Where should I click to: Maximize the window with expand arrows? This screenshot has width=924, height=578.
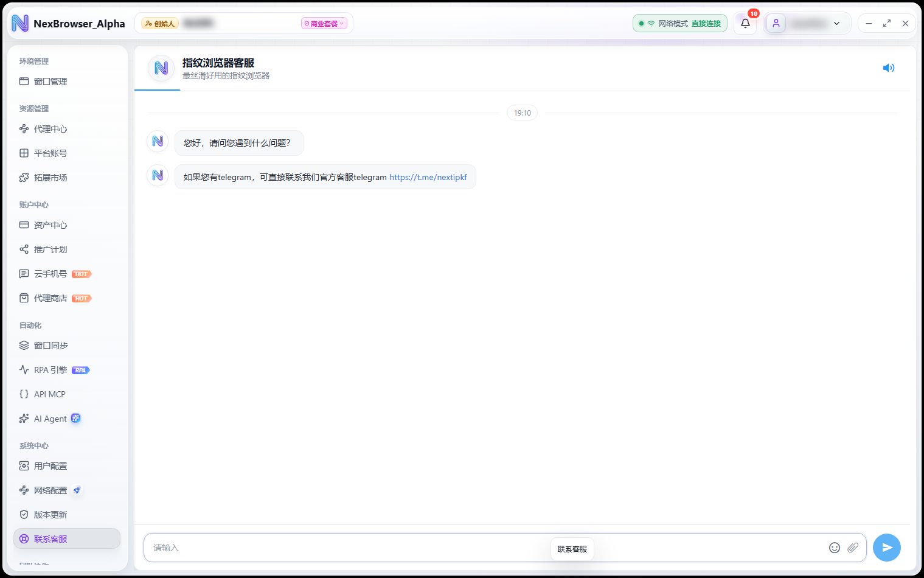click(x=887, y=23)
